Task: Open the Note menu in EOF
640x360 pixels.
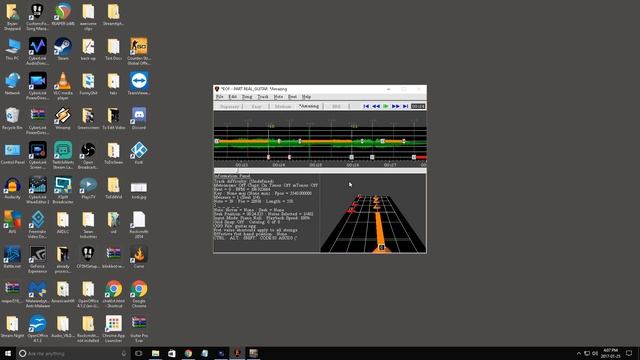Action: click(278, 97)
